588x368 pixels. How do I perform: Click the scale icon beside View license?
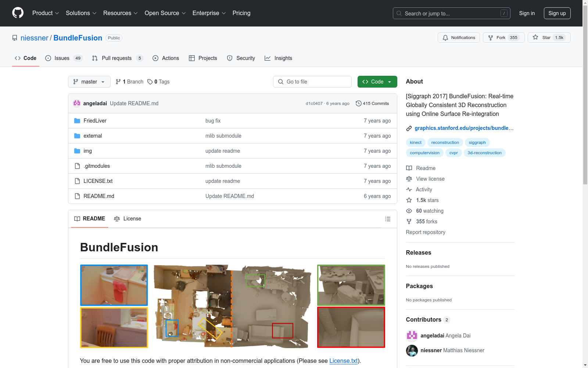(x=409, y=179)
